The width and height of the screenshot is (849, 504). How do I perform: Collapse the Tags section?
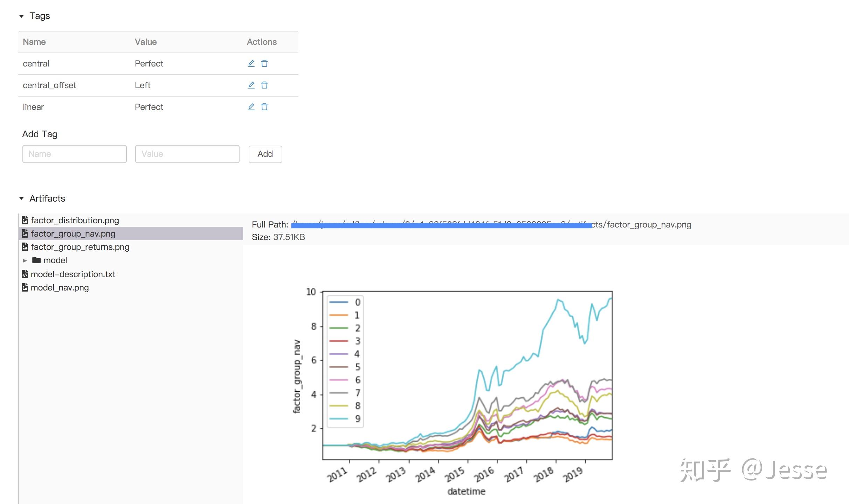(21, 16)
